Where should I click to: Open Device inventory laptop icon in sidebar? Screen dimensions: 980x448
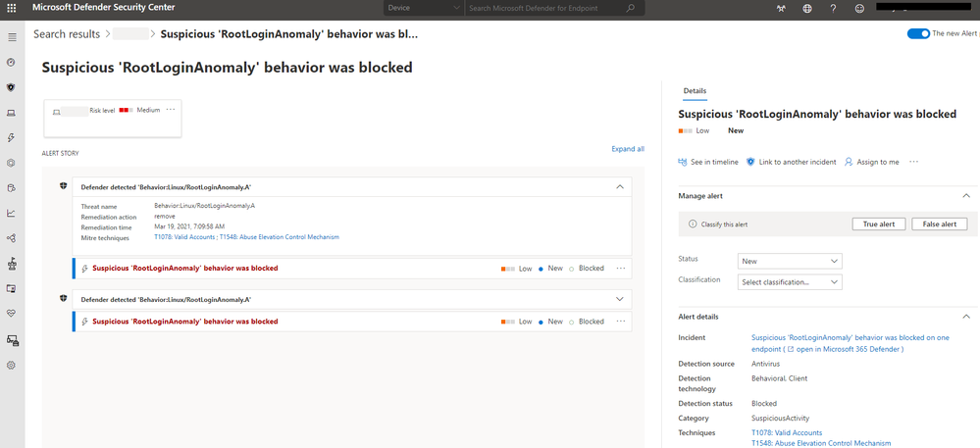click(11, 113)
